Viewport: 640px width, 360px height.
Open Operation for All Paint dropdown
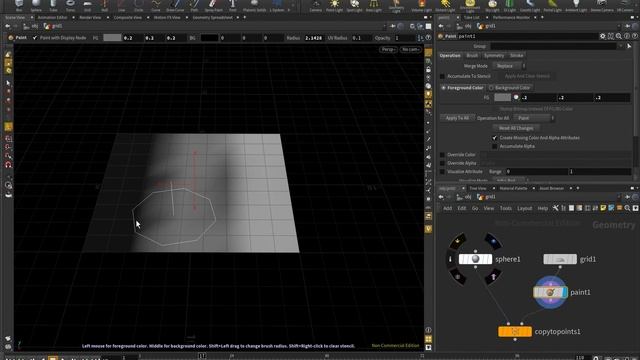pyautogui.click(x=534, y=118)
